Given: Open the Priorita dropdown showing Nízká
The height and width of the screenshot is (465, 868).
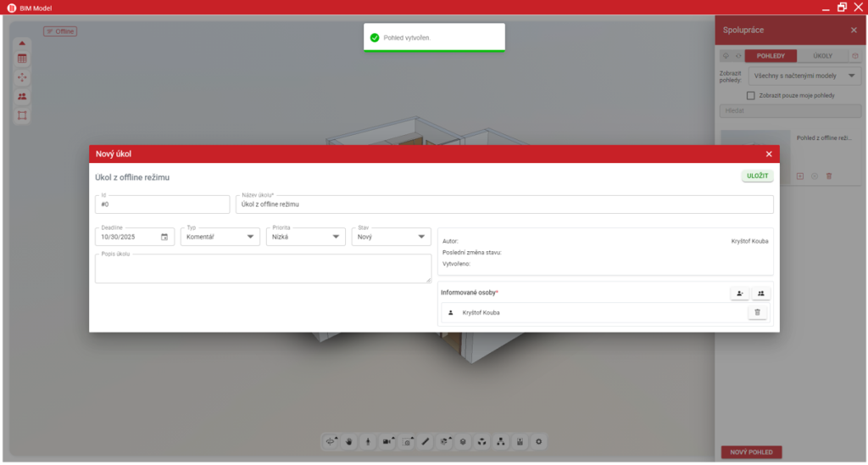Looking at the screenshot, I should click(305, 238).
